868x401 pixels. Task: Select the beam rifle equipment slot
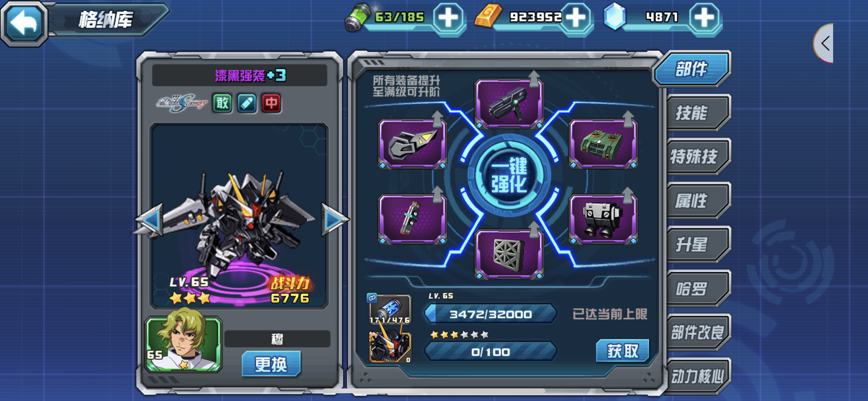[x=509, y=103]
